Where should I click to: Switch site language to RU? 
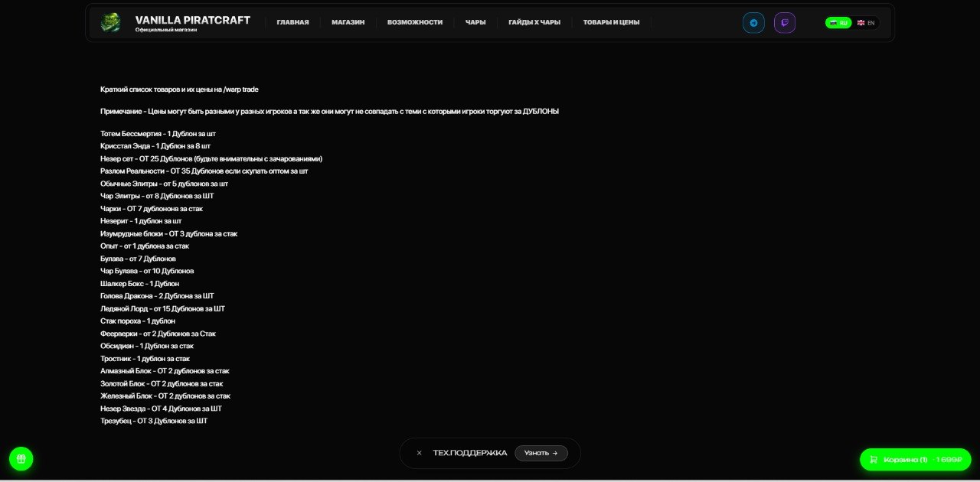coord(838,23)
